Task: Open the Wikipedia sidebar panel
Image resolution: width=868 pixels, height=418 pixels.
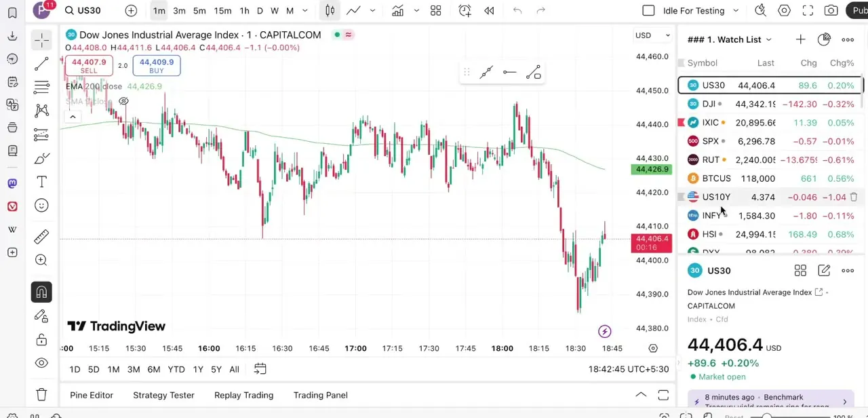Action: click(x=12, y=229)
